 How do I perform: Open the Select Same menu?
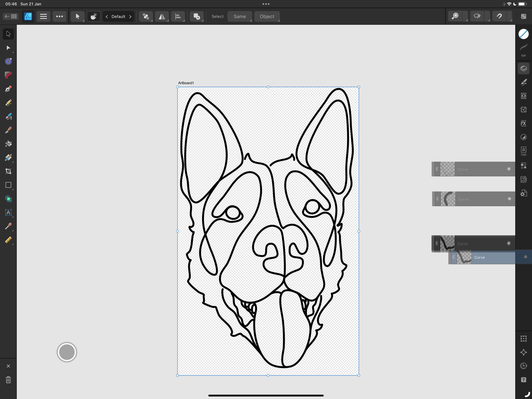pyautogui.click(x=240, y=16)
